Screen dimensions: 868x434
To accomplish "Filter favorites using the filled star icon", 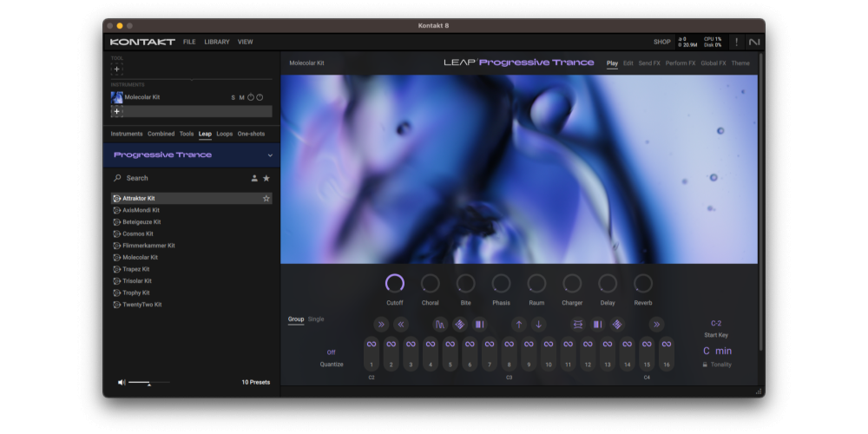I will click(x=266, y=178).
